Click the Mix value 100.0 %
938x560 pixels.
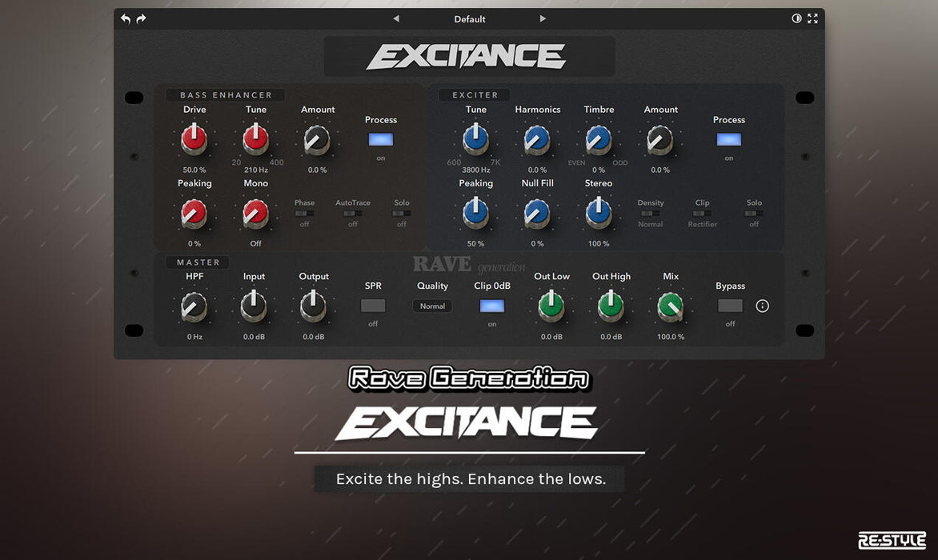pyautogui.click(x=671, y=337)
